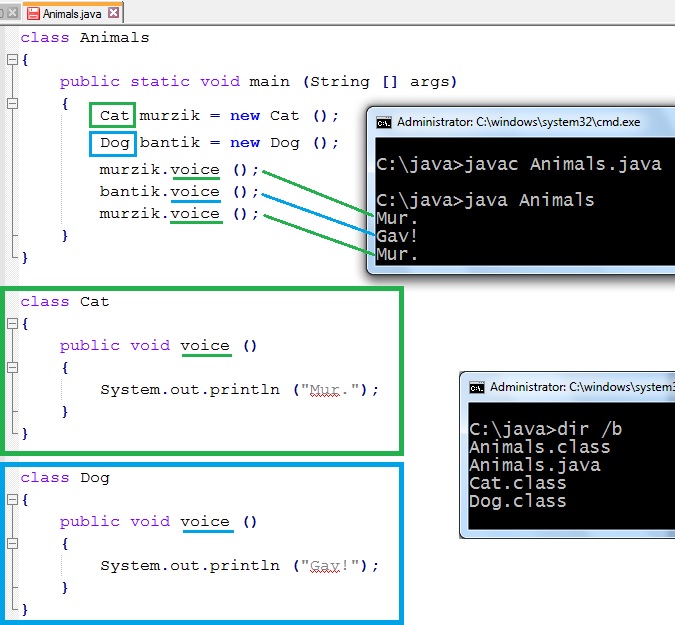This screenshot has height=625, width=675.
Task: Collapse Dog's voice method fold marker
Action: pyautogui.click(x=12, y=544)
